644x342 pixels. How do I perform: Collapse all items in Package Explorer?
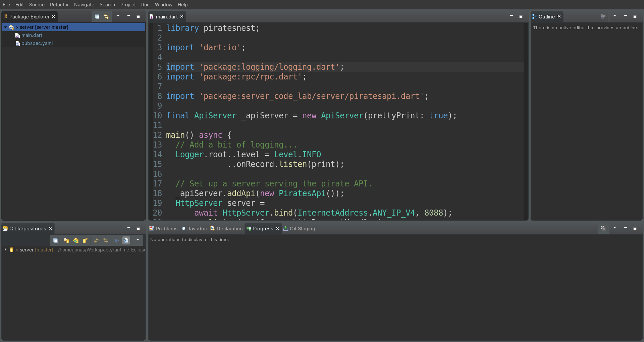tap(98, 16)
